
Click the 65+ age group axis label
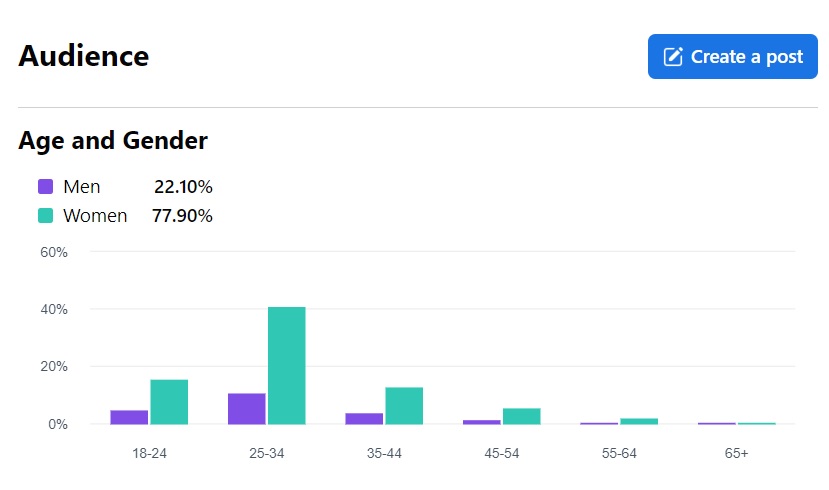736,453
